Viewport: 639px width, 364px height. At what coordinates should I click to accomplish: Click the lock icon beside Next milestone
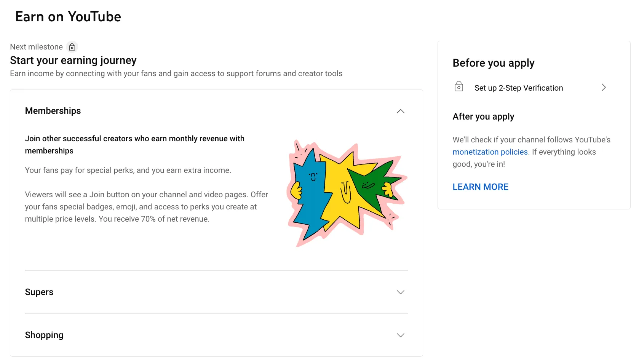coord(72,47)
